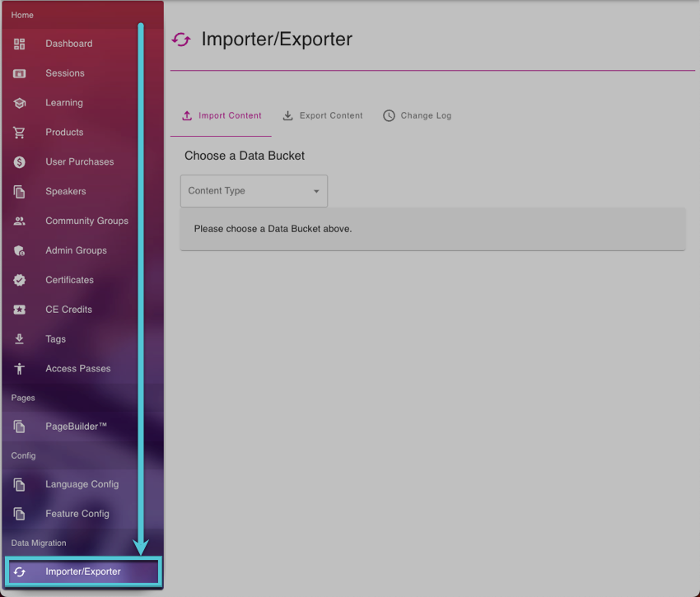Click the Certificates verified badge icon
Screen dimensions: 700x597
pos(19,280)
